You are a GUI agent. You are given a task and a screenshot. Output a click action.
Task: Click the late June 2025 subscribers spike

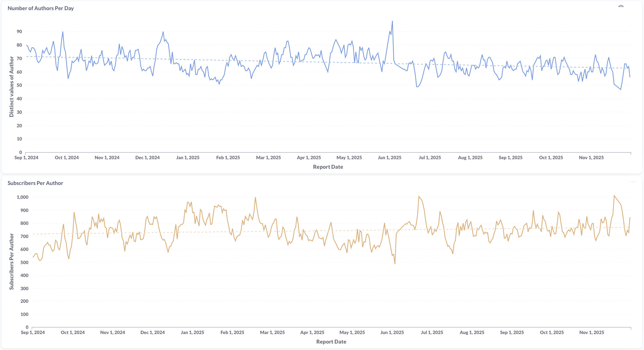click(419, 197)
